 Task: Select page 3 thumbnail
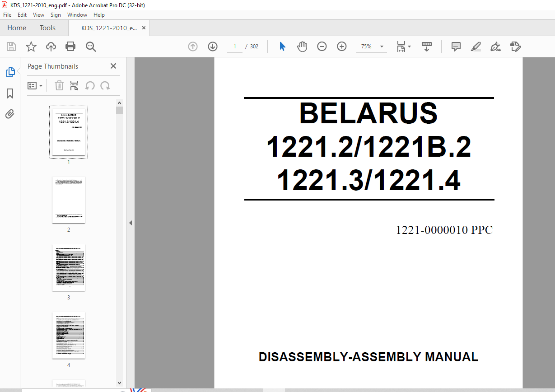pyautogui.click(x=69, y=267)
